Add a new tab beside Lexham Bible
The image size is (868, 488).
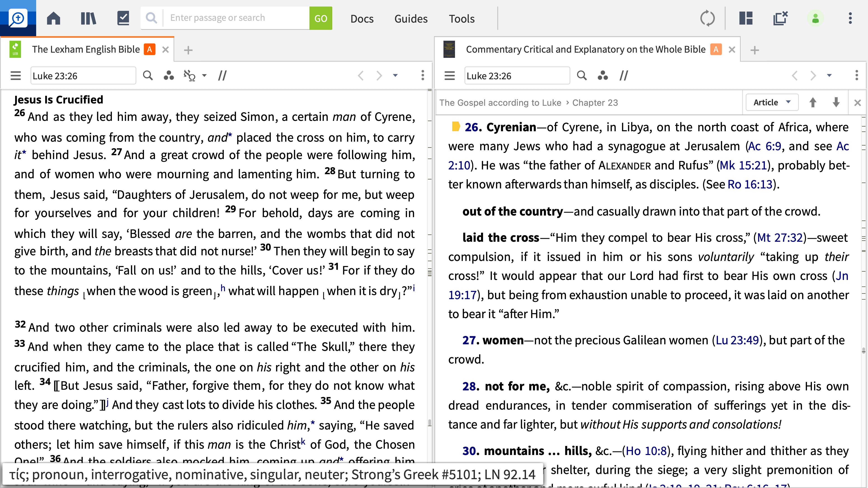(188, 50)
